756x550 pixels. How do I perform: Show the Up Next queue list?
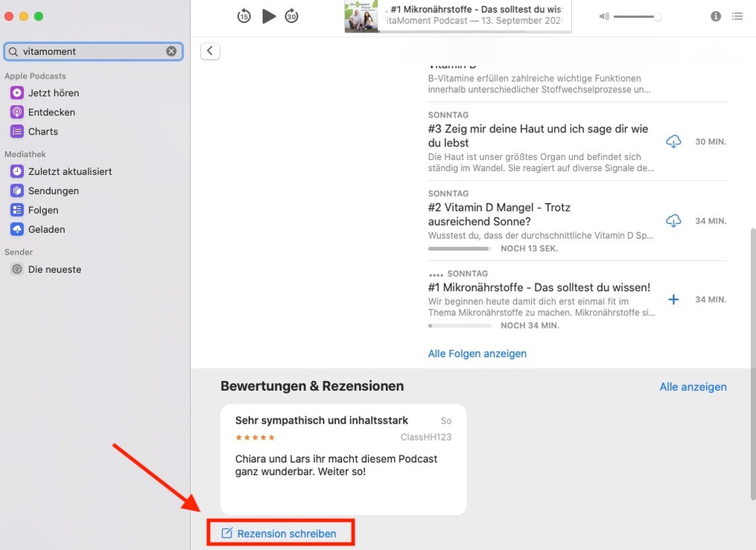[x=737, y=16]
